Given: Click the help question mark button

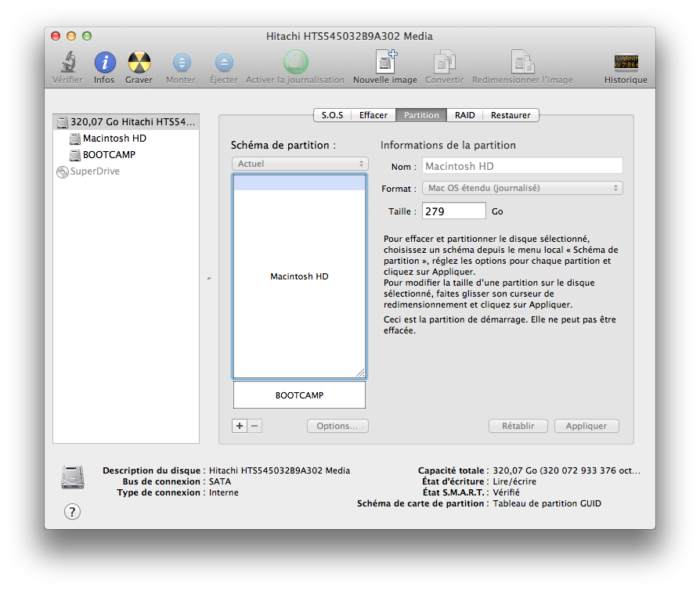Looking at the screenshot, I should pos(72,511).
